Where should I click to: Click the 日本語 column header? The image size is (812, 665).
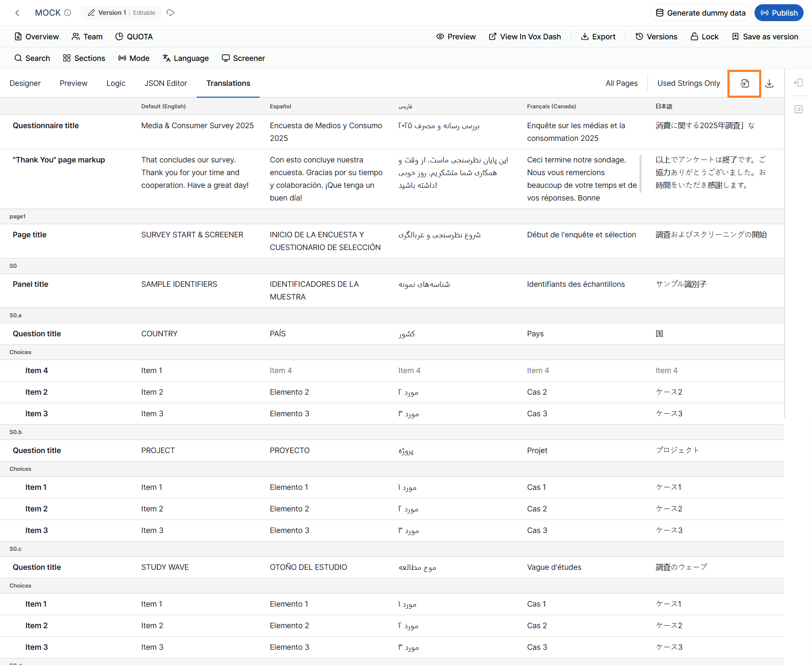click(x=664, y=106)
